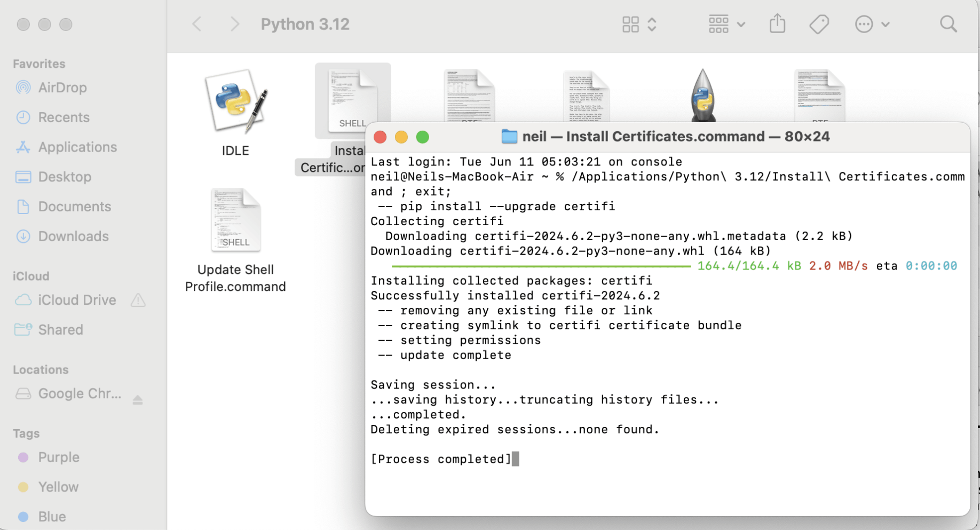This screenshot has width=980, height=530.
Task: Click the iCloud Drive warning icon
Action: pyautogui.click(x=138, y=300)
